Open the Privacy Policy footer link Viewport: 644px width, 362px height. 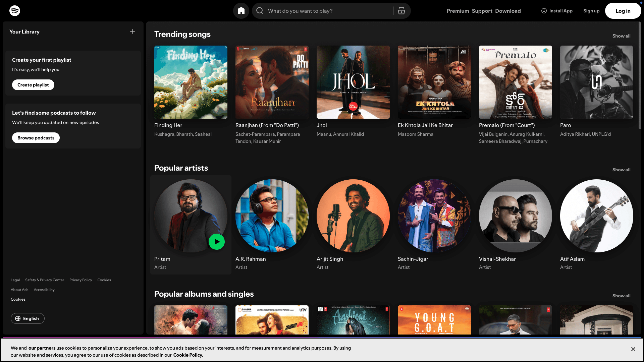point(80,280)
